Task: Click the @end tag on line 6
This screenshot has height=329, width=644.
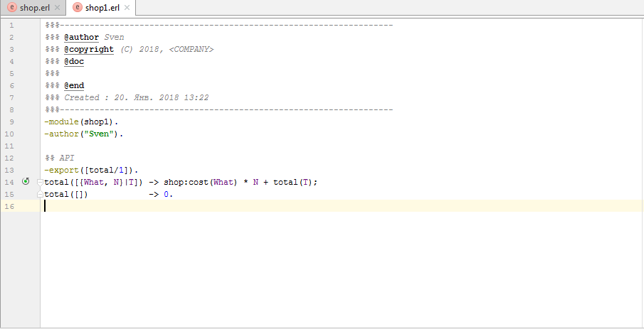Action: click(74, 85)
